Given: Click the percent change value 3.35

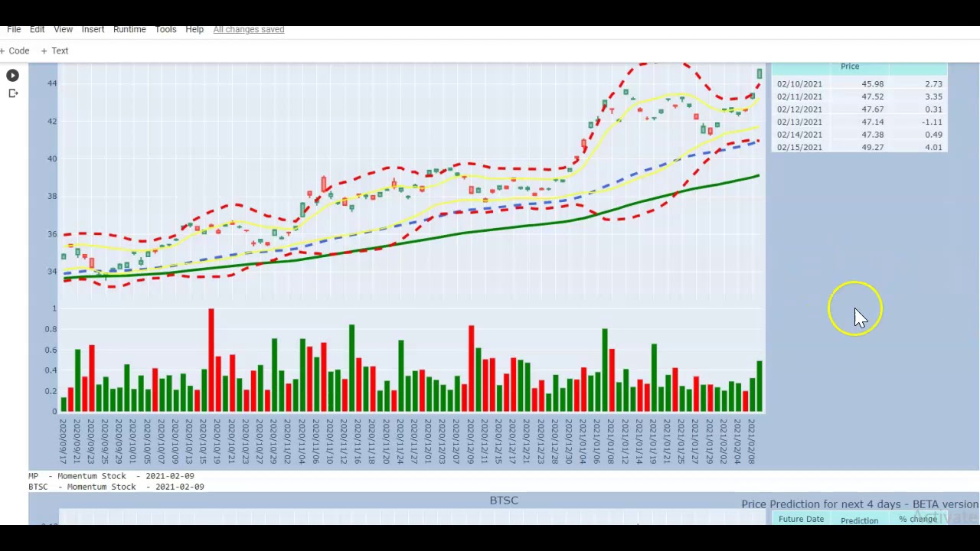Looking at the screenshot, I should [933, 96].
